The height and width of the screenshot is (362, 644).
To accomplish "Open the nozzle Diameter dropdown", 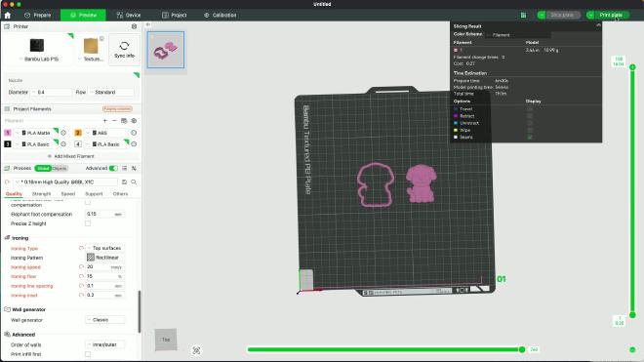I will click(52, 92).
